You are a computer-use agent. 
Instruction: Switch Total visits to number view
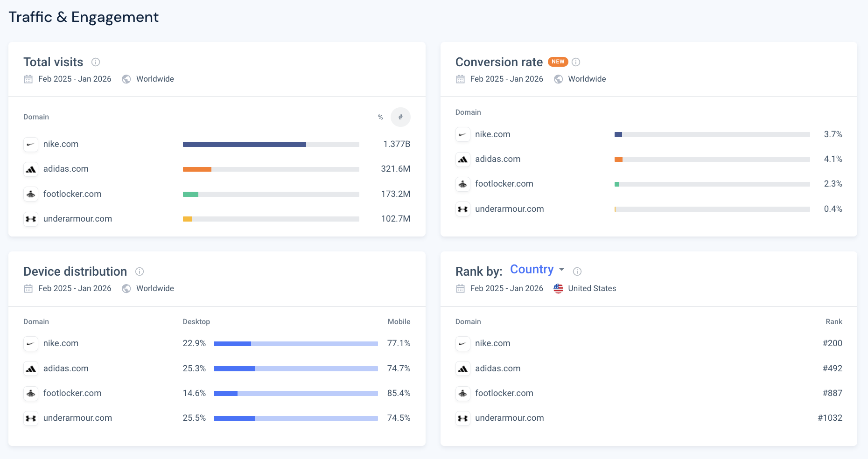(400, 117)
